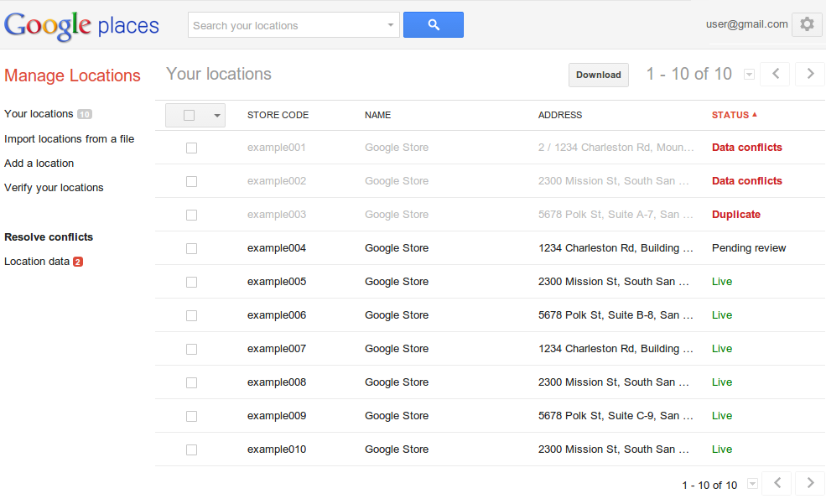Screen dimensions: 826x504
Task: Open the search box dropdown arrow
Action: pyautogui.click(x=390, y=25)
